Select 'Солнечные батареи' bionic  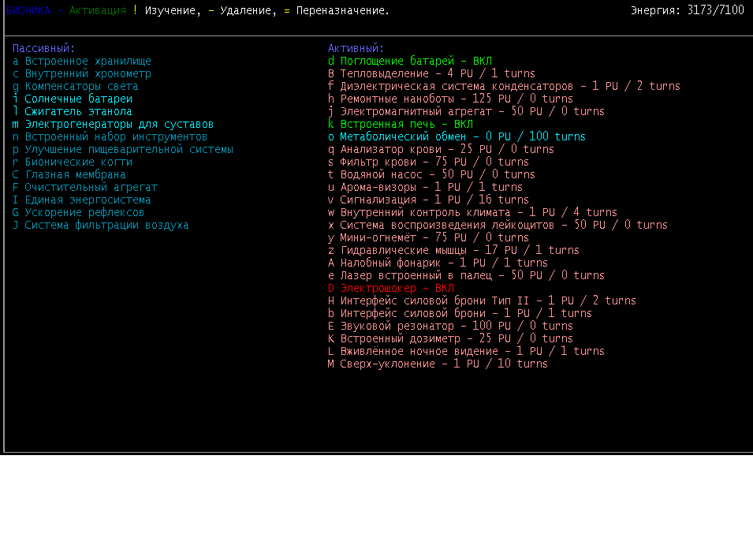click(x=73, y=99)
